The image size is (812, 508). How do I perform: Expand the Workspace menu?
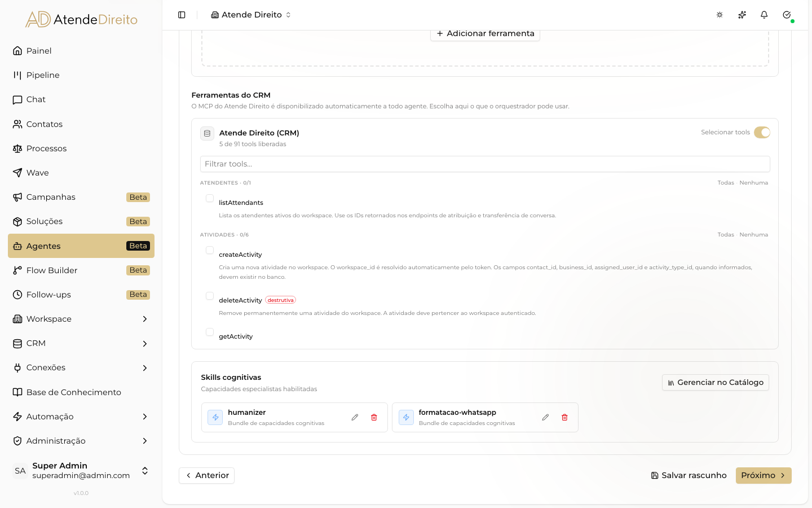[81, 319]
